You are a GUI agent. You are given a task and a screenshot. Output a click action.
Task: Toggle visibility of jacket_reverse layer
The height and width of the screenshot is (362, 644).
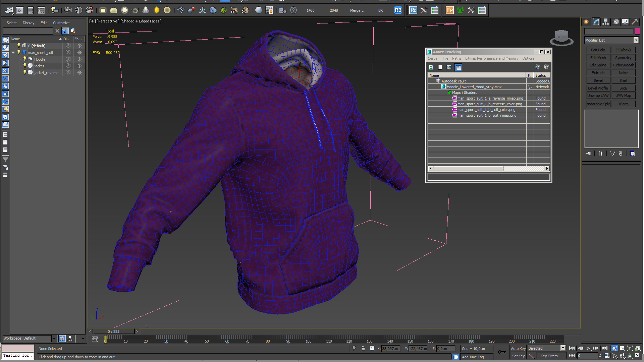click(24, 72)
